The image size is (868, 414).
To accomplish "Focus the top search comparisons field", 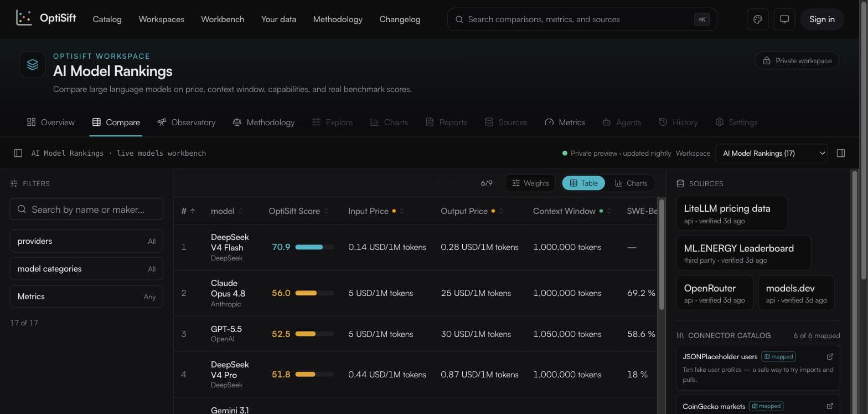I will pyautogui.click(x=582, y=19).
